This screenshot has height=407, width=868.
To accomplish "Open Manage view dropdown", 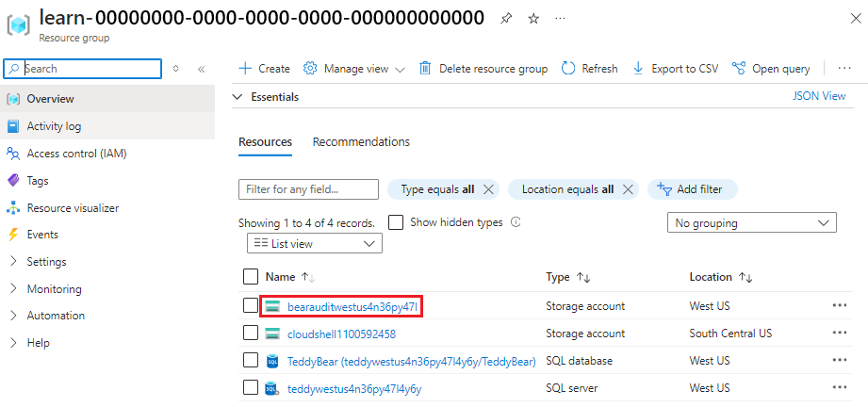I will point(354,69).
